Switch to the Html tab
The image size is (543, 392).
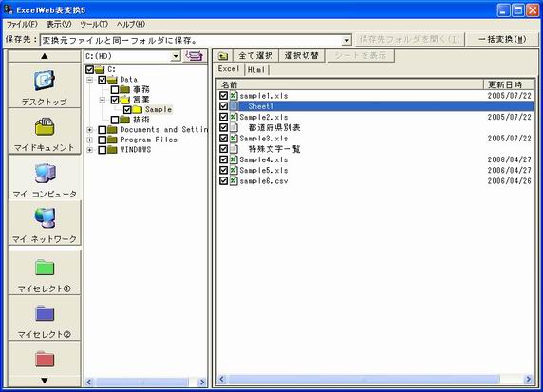coord(256,69)
